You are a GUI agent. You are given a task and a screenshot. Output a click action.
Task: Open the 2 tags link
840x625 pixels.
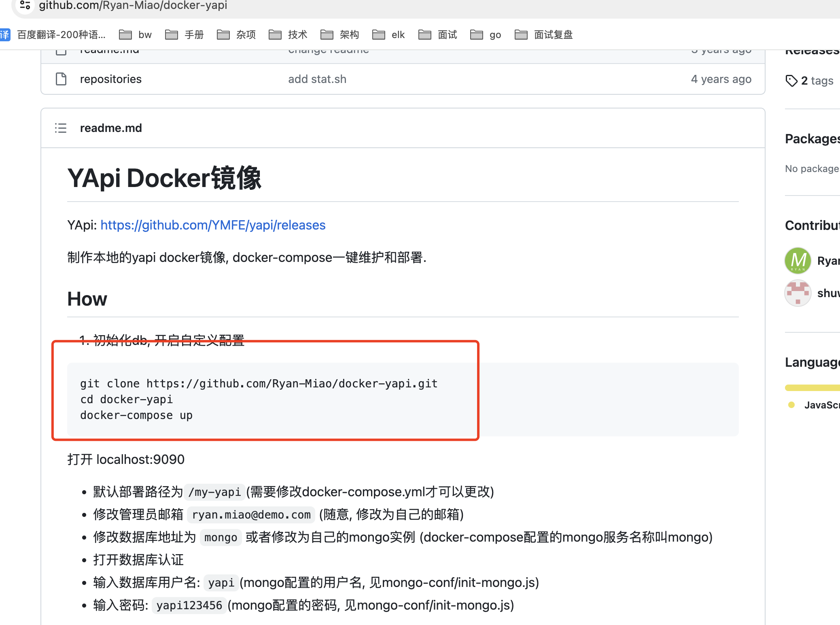(817, 81)
